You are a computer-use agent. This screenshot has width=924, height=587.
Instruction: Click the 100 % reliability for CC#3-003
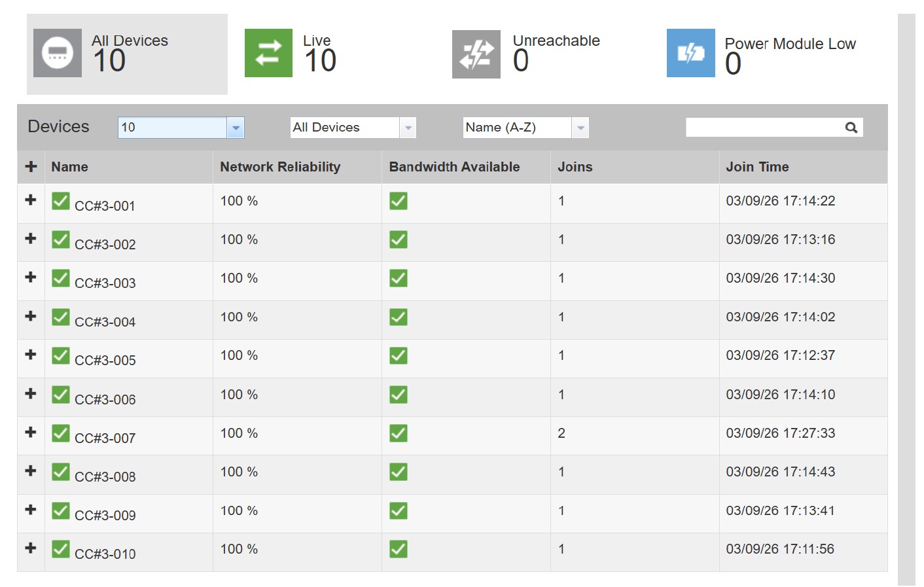(239, 278)
